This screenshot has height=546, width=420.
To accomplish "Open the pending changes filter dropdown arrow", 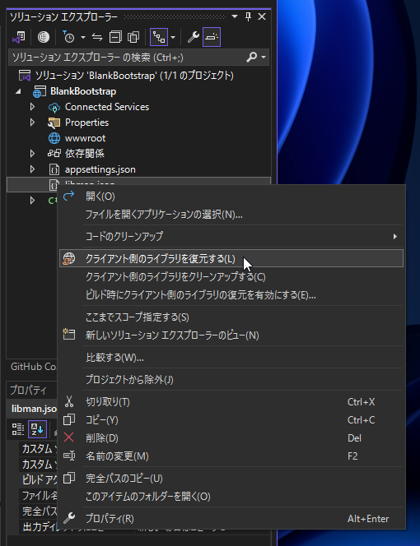I will coord(83,37).
